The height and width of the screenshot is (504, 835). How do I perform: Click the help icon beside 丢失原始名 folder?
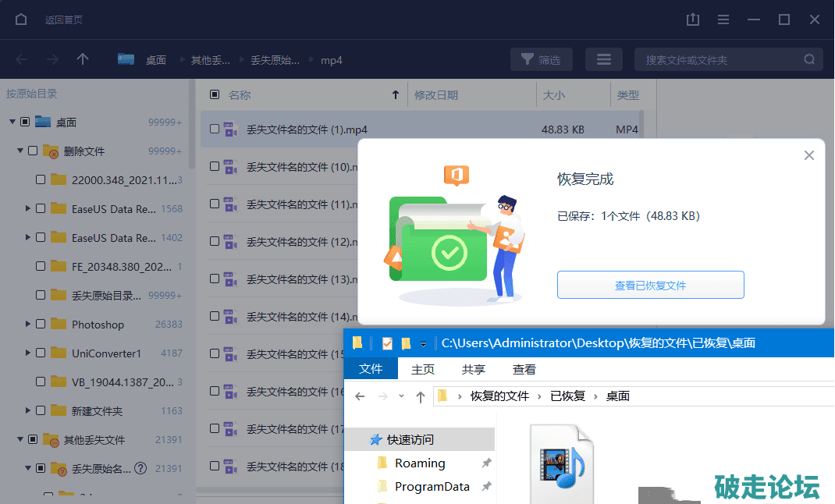(140, 468)
